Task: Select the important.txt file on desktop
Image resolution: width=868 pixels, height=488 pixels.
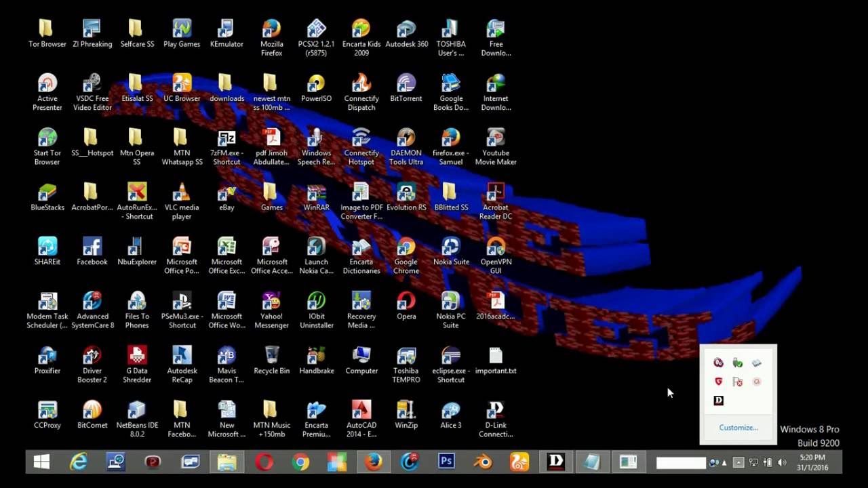Action: coord(496,361)
